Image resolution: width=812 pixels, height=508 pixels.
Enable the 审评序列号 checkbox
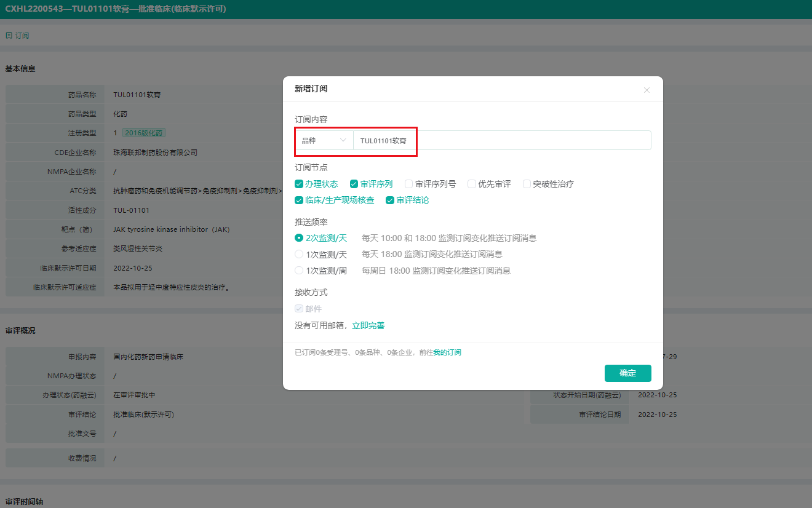[409, 184]
